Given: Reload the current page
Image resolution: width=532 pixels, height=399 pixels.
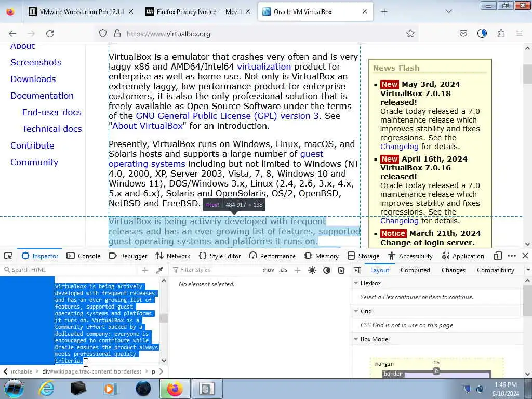Looking at the screenshot, I should coord(50,34).
